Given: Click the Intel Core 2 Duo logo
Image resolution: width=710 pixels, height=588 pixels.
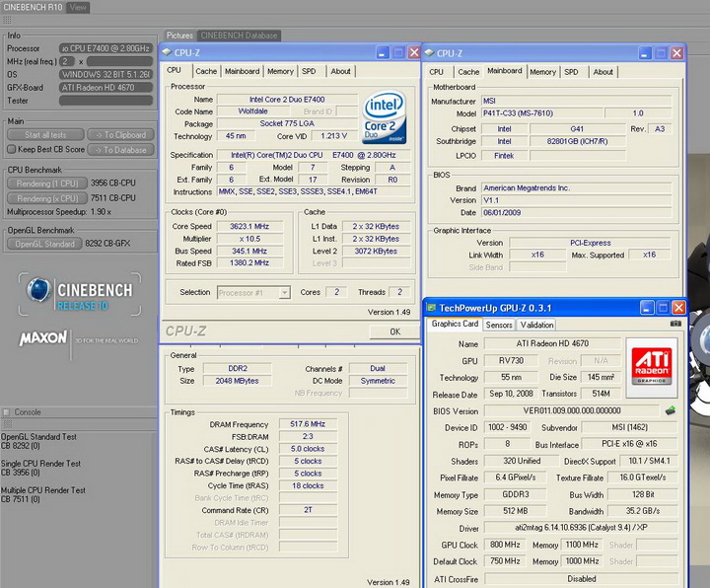Looking at the screenshot, I should tap(385, 119).
